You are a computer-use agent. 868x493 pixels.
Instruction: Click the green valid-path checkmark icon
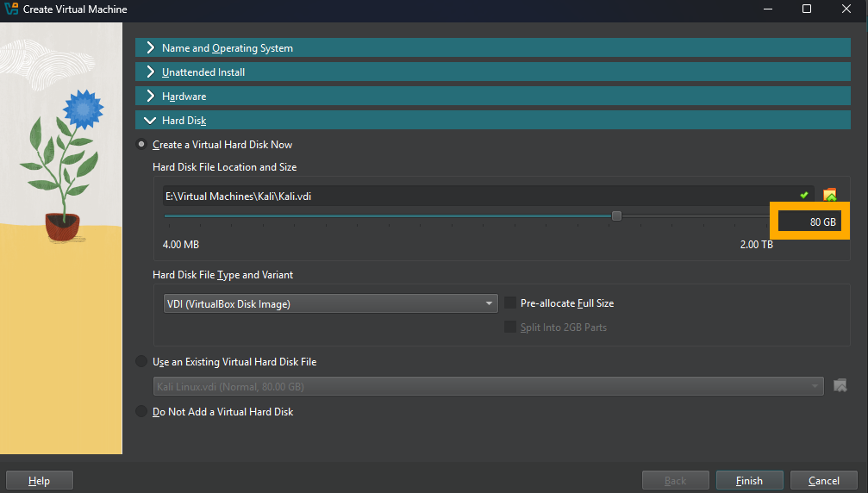pos(804,196)
